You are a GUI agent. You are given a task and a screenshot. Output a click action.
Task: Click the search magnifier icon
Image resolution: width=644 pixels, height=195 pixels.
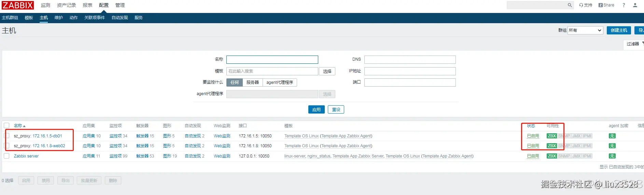(x=570, y=5)
